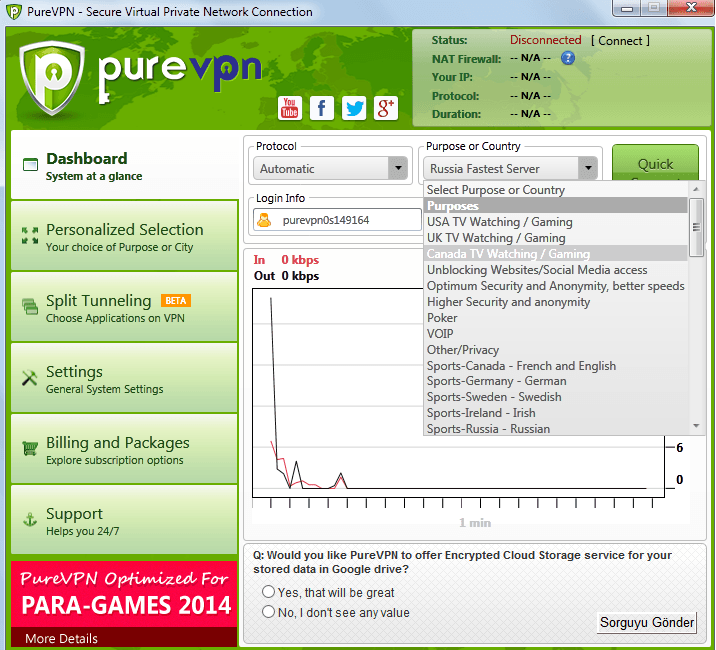Click the PureVPN shield logo

click(52, 77)
